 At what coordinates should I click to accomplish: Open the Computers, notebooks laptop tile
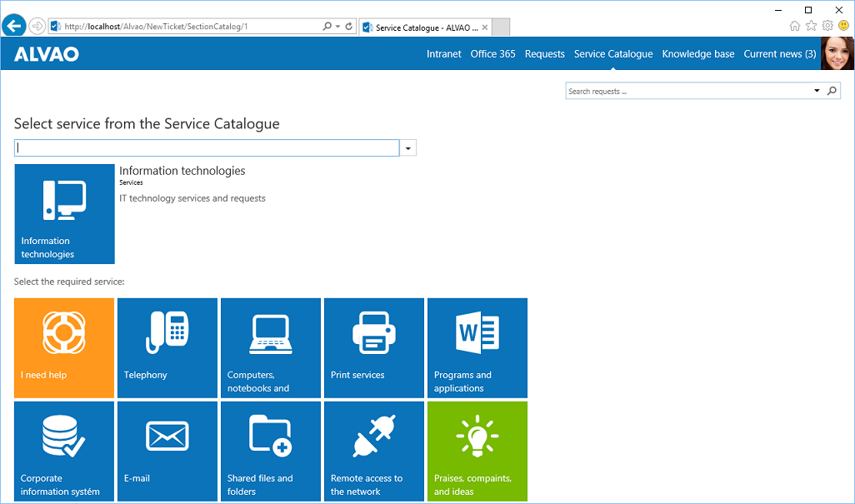click(x=270, y=347)
